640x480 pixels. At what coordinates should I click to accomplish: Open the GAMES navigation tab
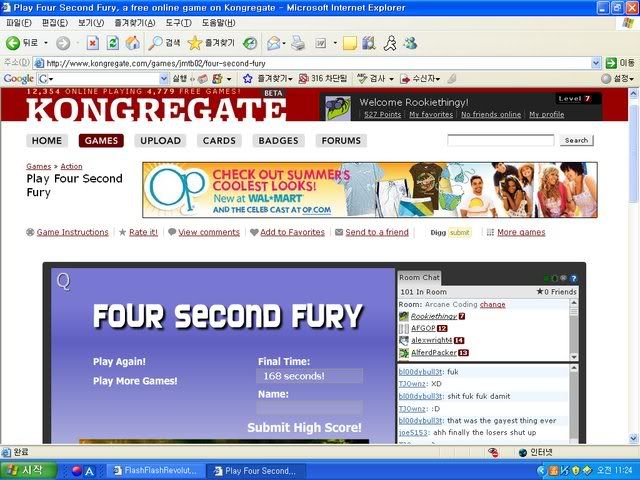click(x=100, y=141)
